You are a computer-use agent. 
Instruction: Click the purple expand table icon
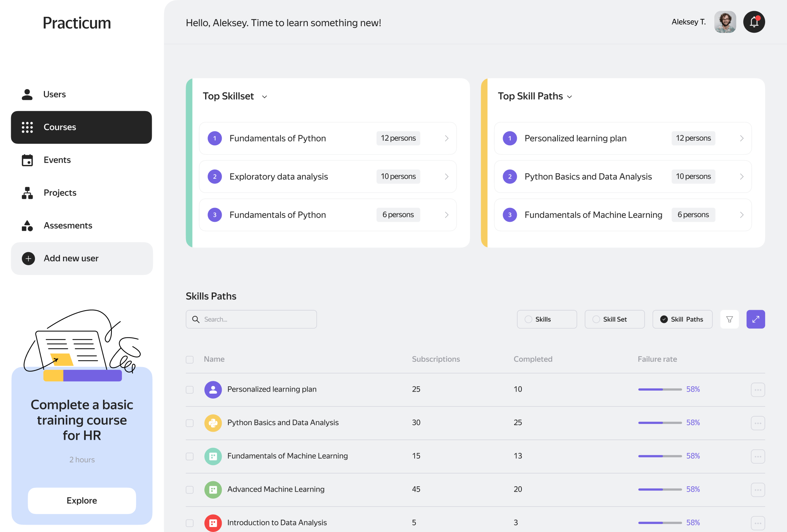click(x=755, y=319)
